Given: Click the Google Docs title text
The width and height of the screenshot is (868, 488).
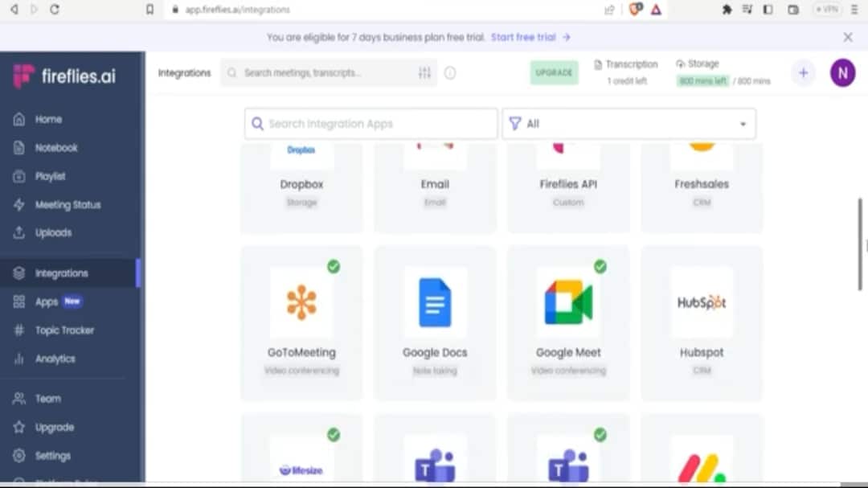Looking at the screenshot, I should pos(435,352).
